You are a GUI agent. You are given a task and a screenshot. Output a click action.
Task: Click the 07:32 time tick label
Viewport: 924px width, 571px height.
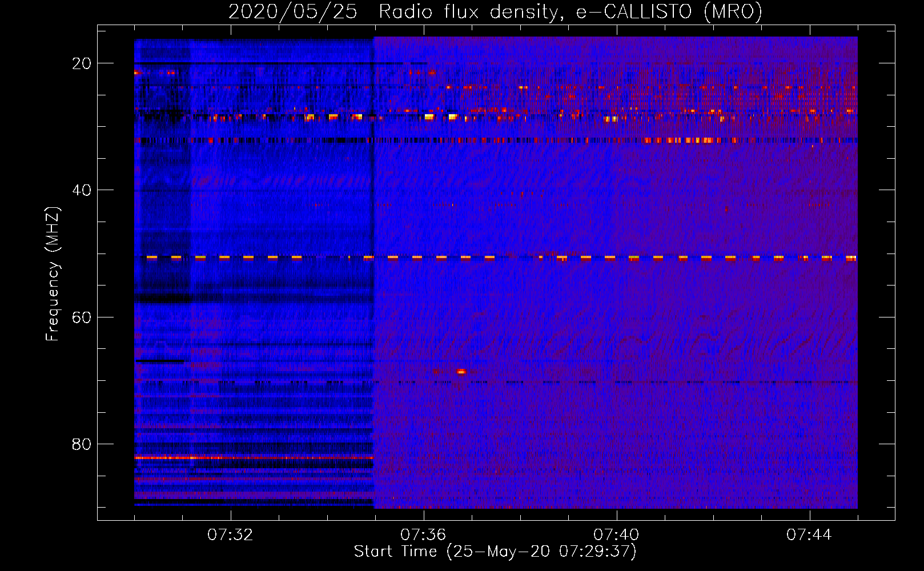[x=230, y=535]
